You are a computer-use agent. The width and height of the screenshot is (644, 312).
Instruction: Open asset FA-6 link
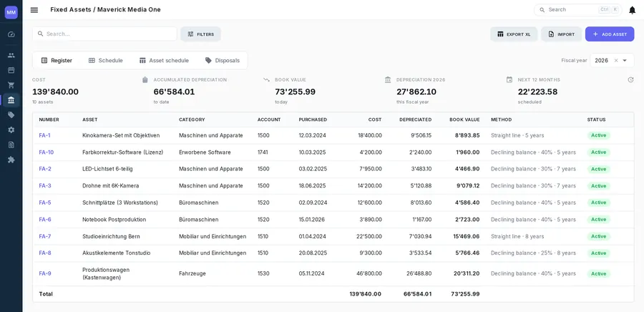pos(45,220)
